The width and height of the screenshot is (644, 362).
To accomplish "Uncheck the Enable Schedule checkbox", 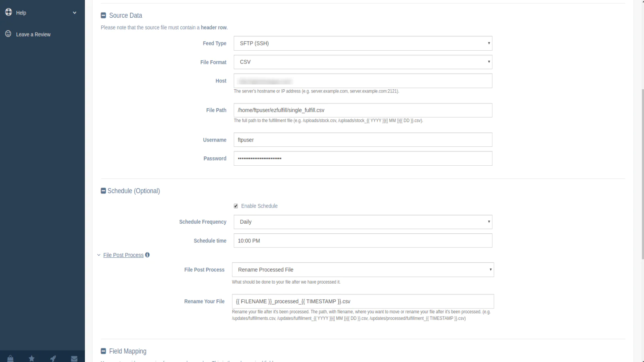I will pyautogui.click(x=236, y=206).
